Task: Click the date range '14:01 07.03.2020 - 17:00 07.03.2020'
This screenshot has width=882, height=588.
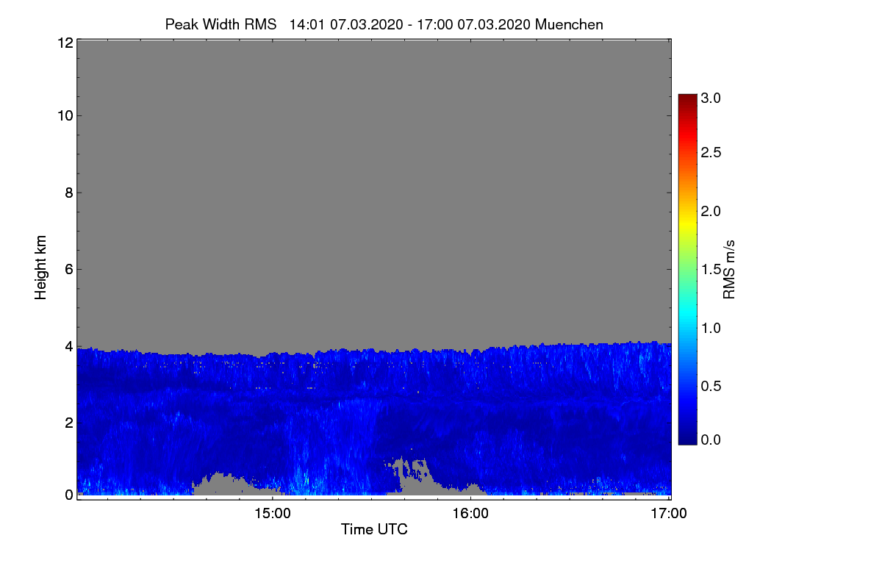Action: coord(410,24)
